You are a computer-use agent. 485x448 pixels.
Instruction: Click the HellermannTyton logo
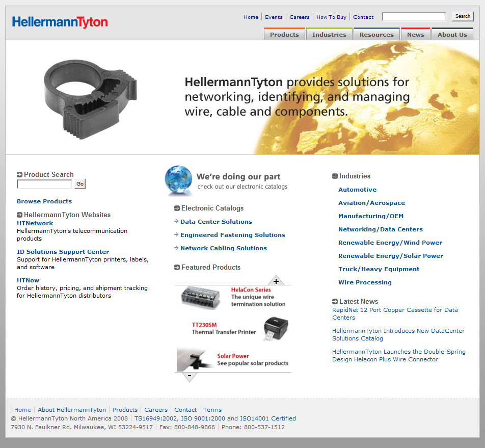coord(60,22)
